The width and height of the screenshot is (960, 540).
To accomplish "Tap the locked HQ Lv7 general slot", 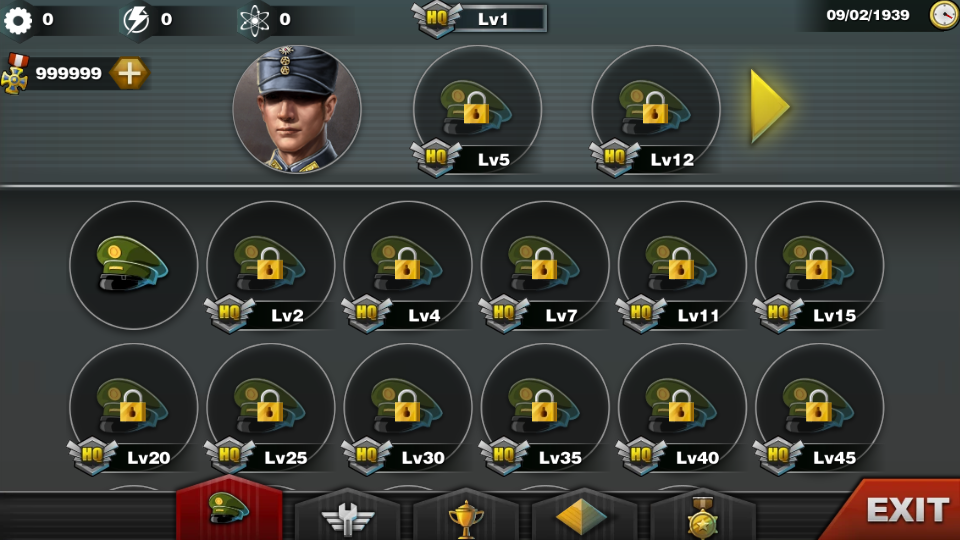I will [x=545, y=265].
